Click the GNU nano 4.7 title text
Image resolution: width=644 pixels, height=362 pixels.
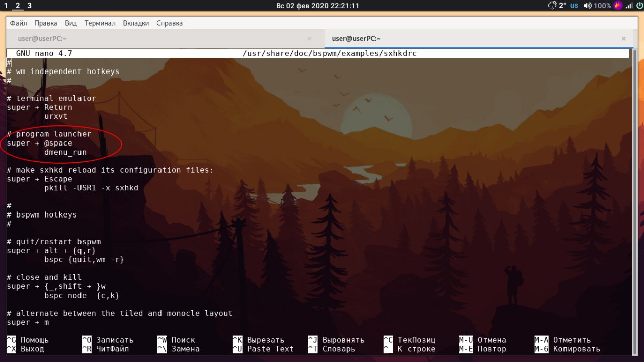[44, 53]
